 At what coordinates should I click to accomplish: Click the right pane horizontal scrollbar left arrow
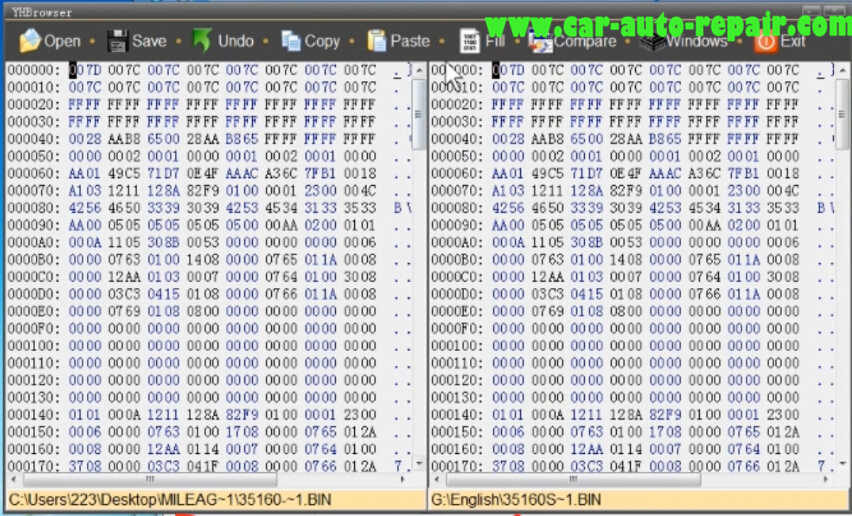437,479
